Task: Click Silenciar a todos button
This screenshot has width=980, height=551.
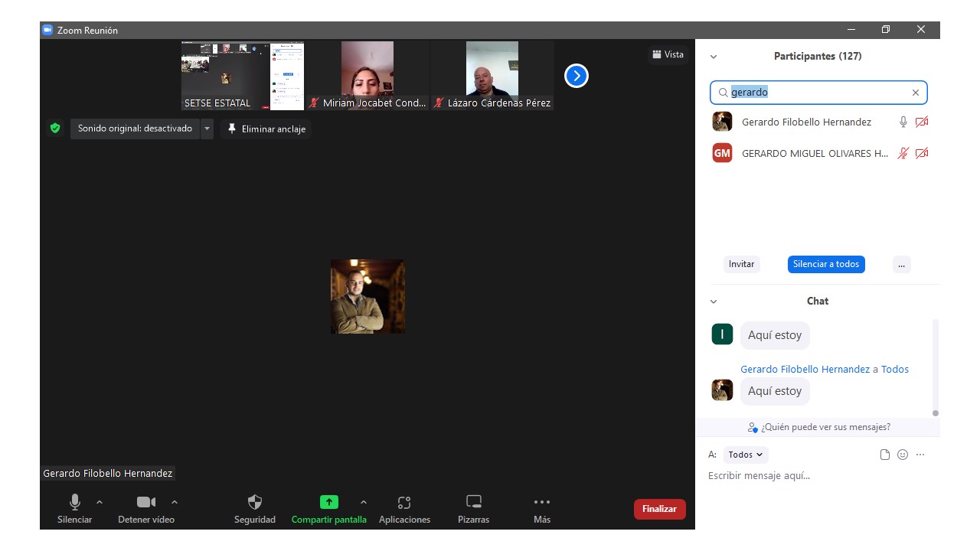Action: (826, 264)
